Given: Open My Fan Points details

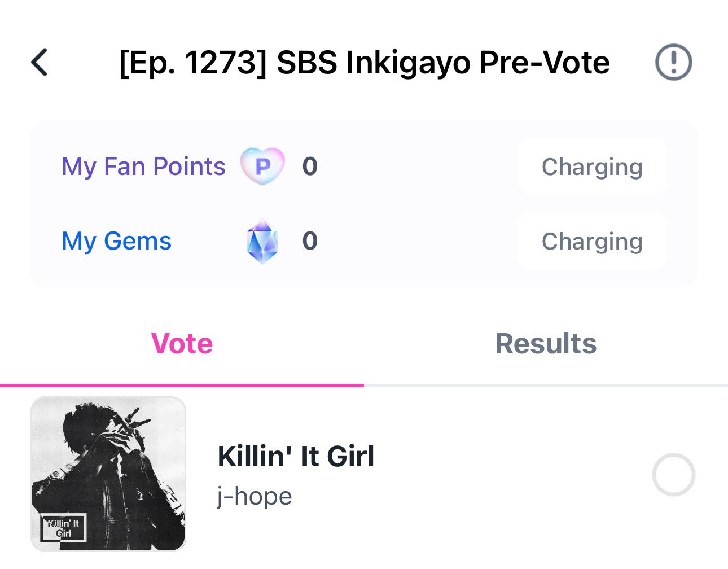Looking at the screenshot, I should point(143,166).
